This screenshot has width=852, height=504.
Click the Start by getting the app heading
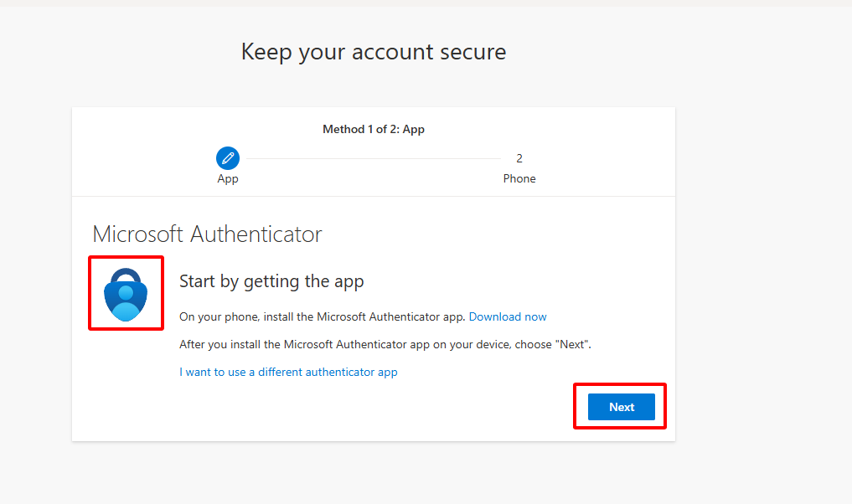click(x=271, y=281)
